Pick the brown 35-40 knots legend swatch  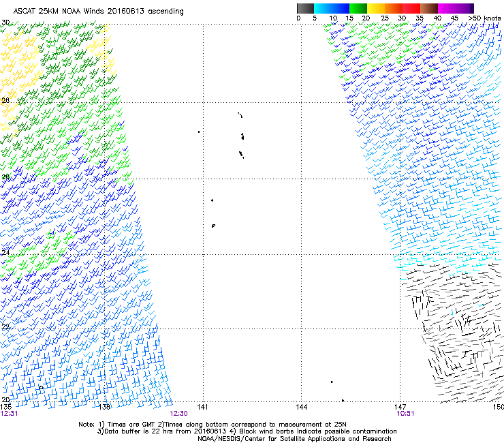click(429, 8)
